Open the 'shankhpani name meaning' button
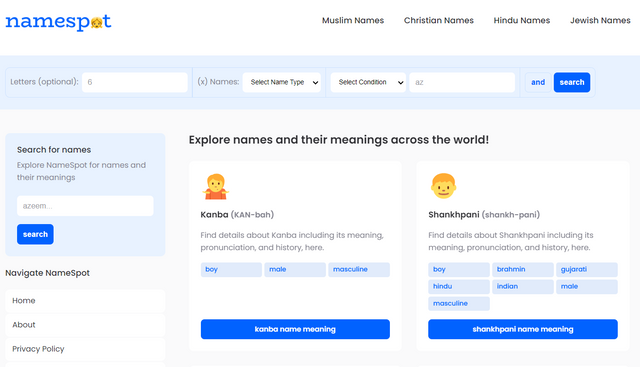 (523, 329)
